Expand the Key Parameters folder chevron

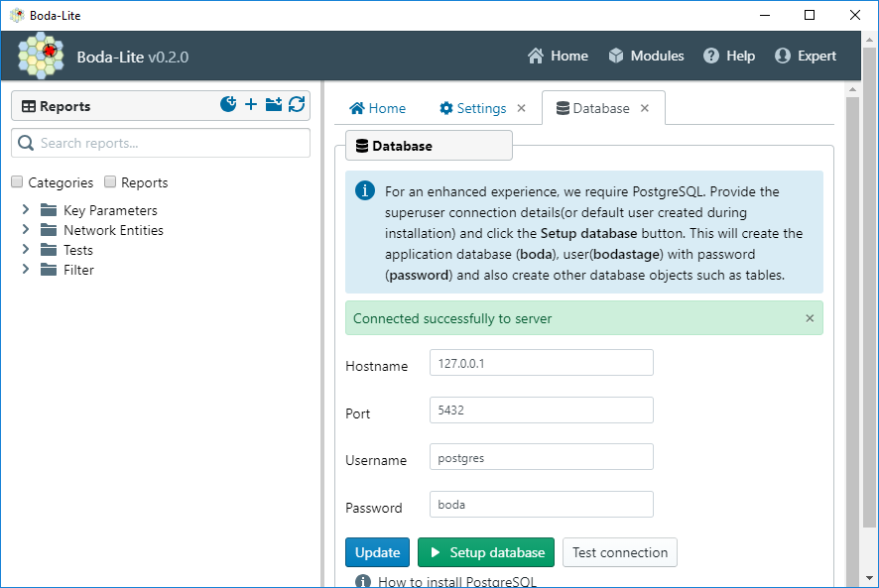coord(25,209)
